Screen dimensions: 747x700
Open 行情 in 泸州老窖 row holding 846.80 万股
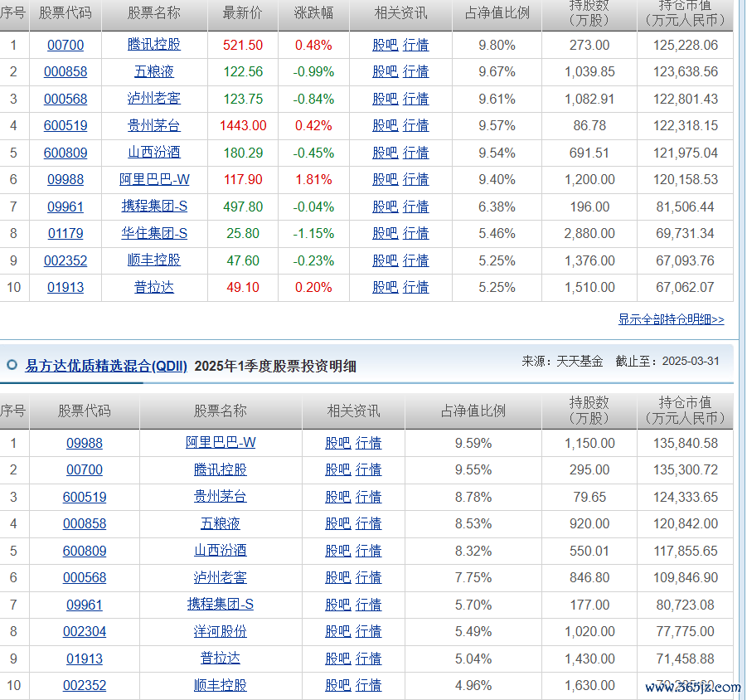[369, 577]
